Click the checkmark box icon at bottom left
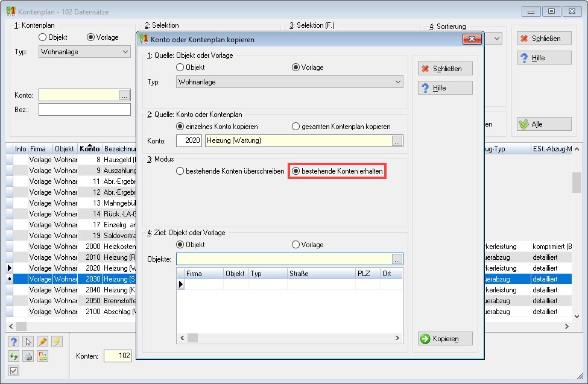Screen dimensions: 588x384 14,371
